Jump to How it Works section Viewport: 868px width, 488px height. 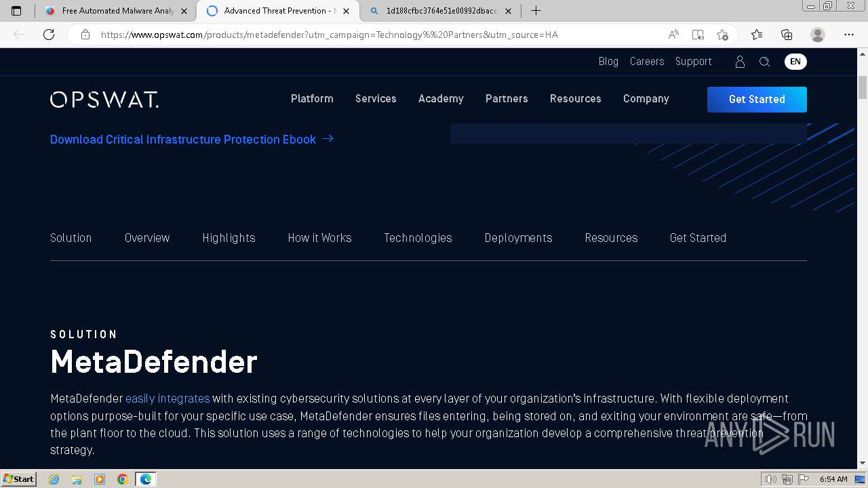pyautogui.click(x=319, y=238)
